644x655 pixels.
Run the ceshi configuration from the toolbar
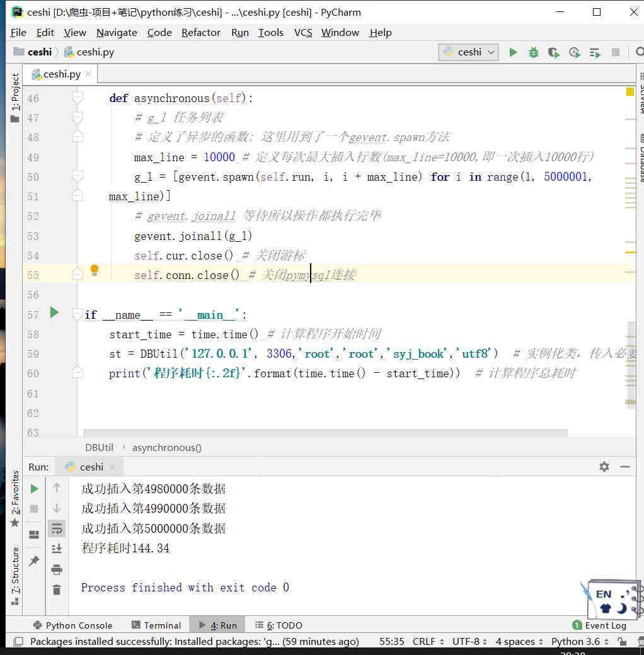(x=513, y=52)
